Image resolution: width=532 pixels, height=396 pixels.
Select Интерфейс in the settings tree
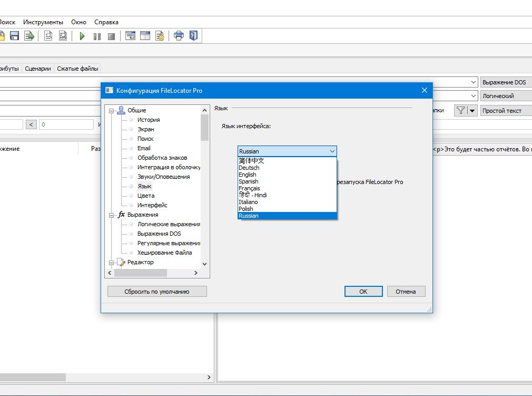point(152,206)
